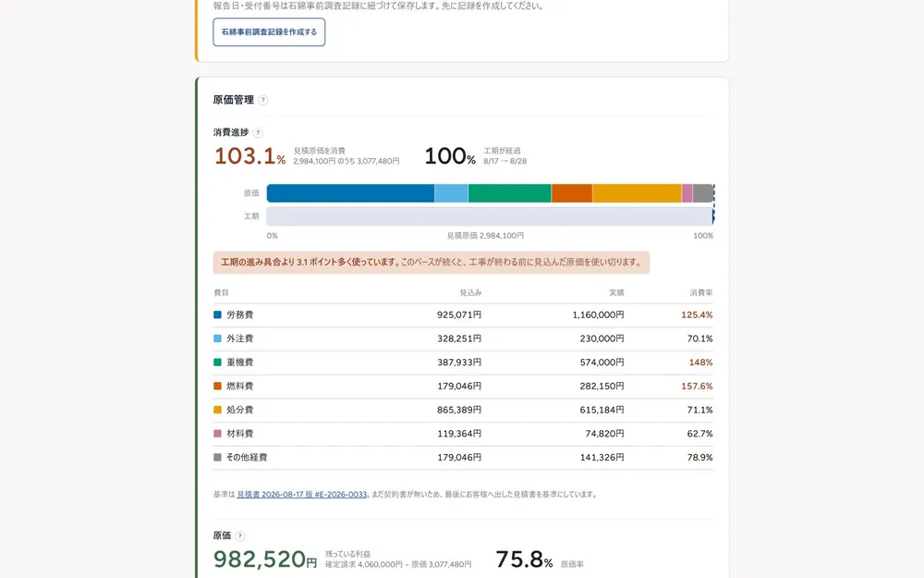Image resolution: width=924 pixels, height=578 pixels.
Task: Click 材料費 estimate 119,364円
Action: point(459,434)
